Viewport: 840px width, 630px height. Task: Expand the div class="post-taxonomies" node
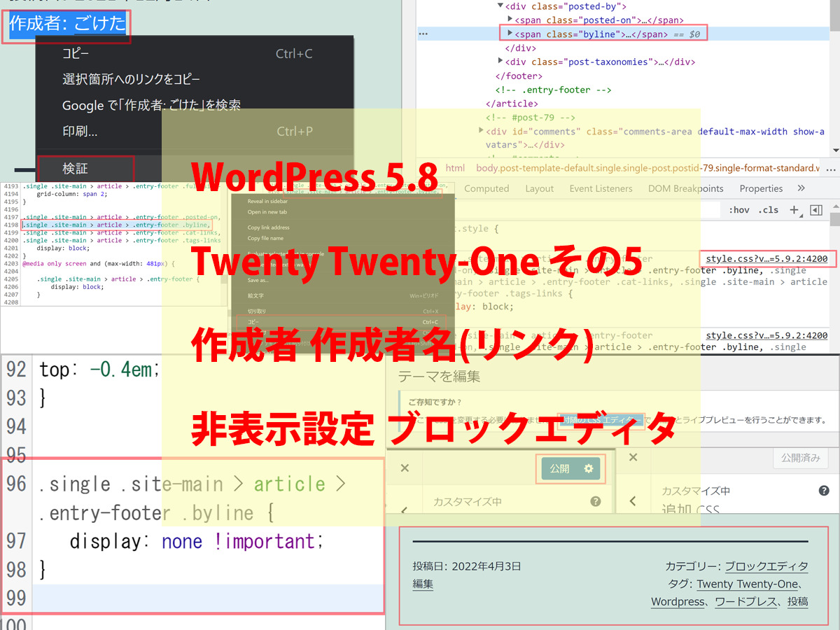tap(500, 62)
